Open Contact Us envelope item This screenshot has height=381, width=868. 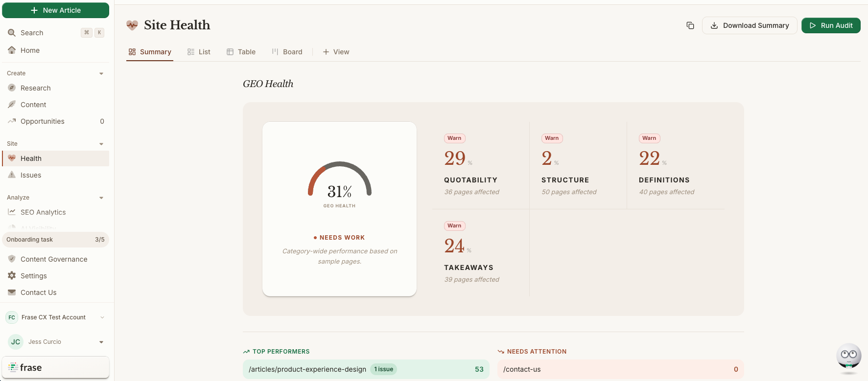[x=12, y=292]
